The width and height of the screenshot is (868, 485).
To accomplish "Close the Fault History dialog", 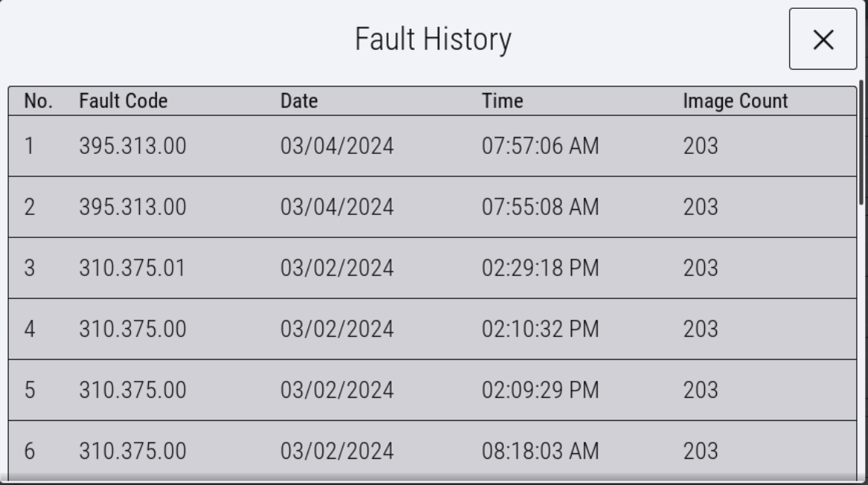I will (x=823, y=39).
